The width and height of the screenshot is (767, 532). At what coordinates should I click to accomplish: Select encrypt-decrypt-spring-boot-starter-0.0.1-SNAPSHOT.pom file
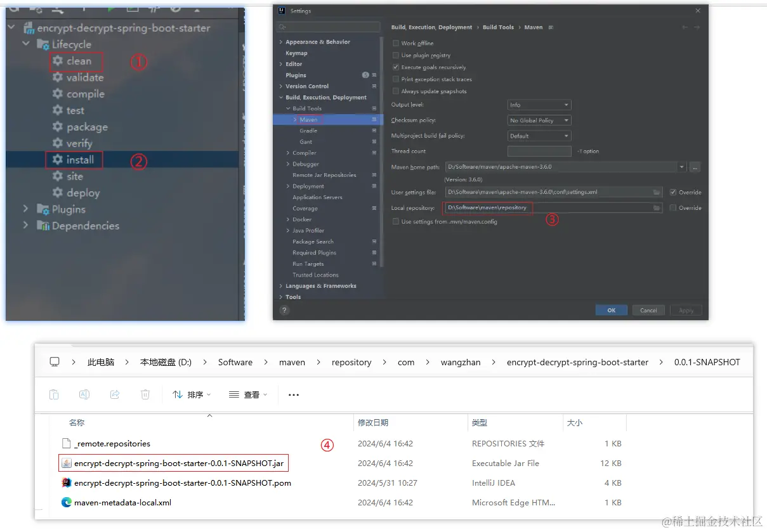click(182, 483)
